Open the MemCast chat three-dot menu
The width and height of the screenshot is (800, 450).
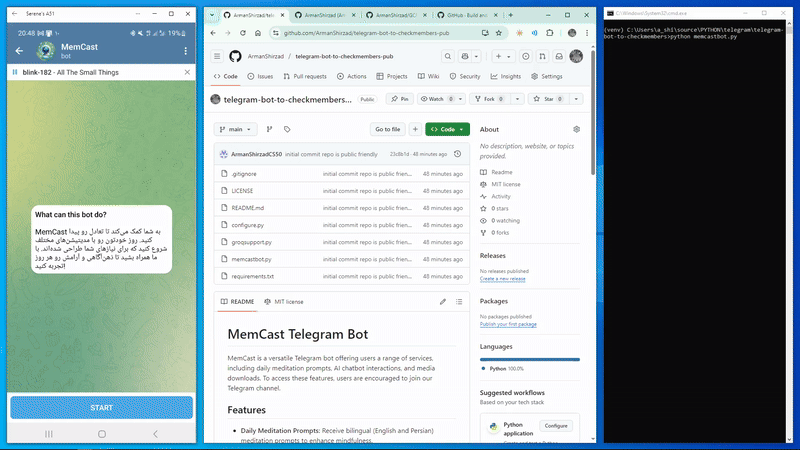185,51
